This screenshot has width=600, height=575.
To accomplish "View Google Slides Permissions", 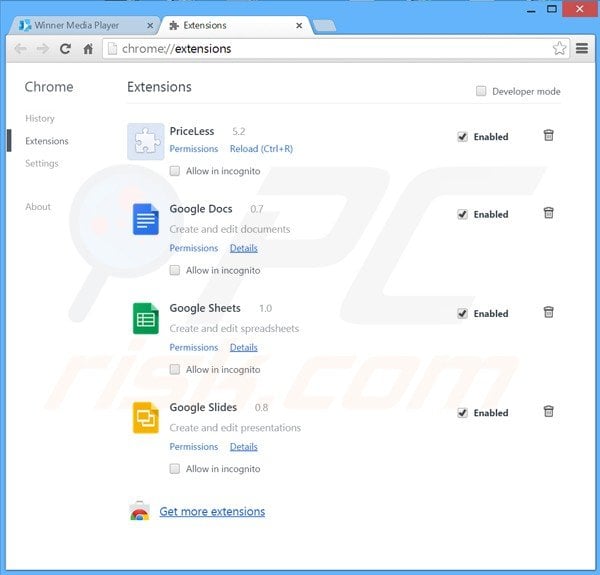I will [194, 446].
